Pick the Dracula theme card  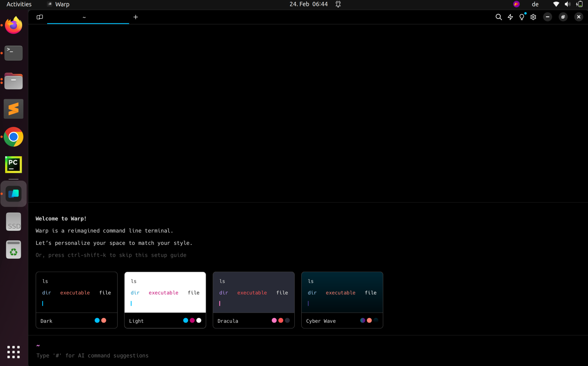pos(253,300)
